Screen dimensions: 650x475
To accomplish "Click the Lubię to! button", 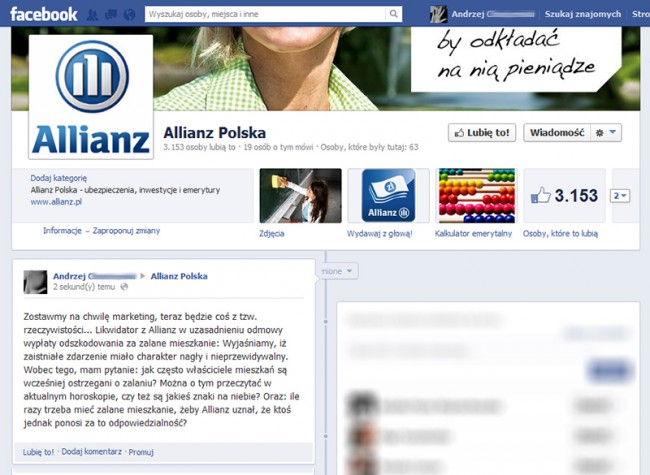I will (x=482, y=133).
